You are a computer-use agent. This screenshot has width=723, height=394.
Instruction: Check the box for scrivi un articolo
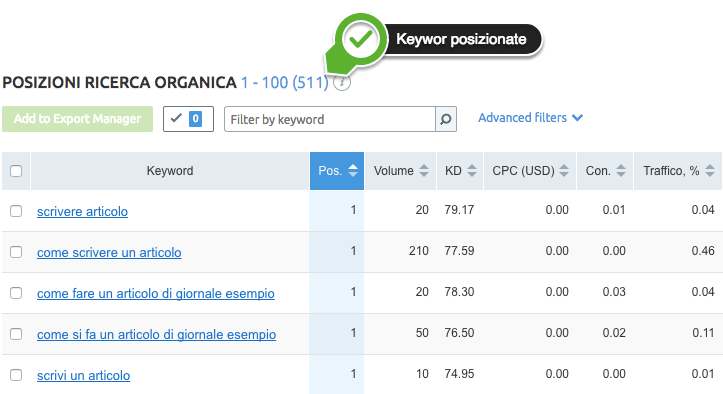pos(16,375)
